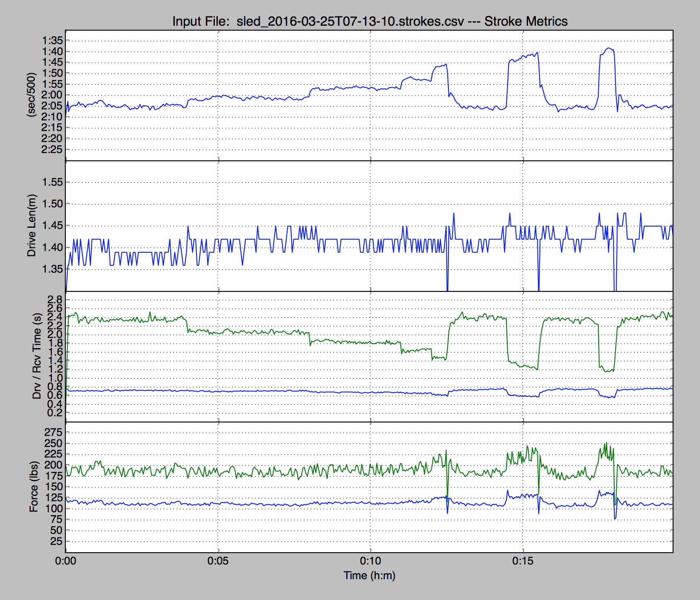Click the Drive Len(m) y-axis label

31,225
